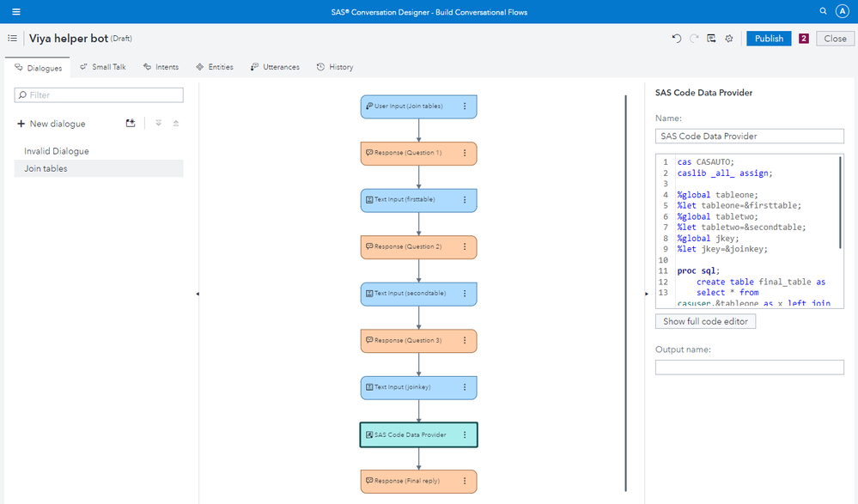The height and width of the screenshot is (504, 858).
Task: Click the test chat preview icon
Action: [711, 39]
